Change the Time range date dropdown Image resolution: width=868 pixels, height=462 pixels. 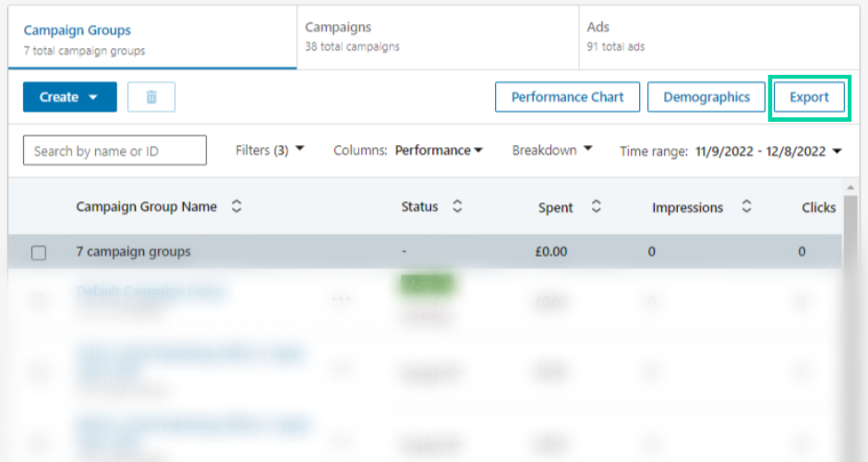point(769,151)
